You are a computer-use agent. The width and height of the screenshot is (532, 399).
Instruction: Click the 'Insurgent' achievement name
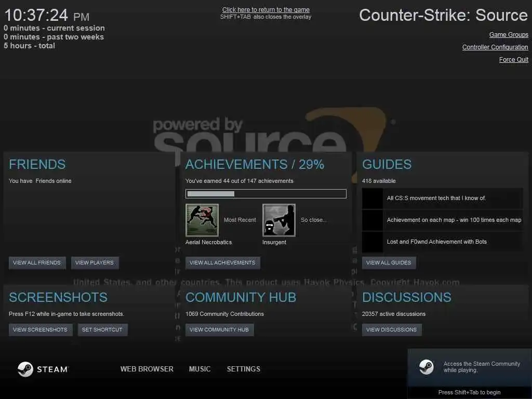274,242
